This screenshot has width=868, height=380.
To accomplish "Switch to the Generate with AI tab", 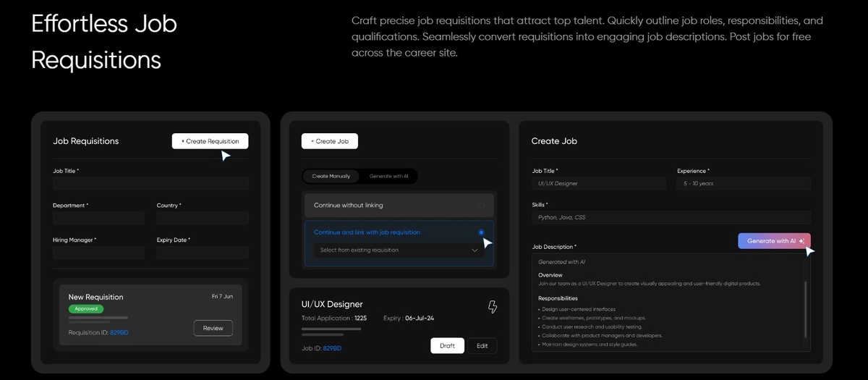I will 389,176.
